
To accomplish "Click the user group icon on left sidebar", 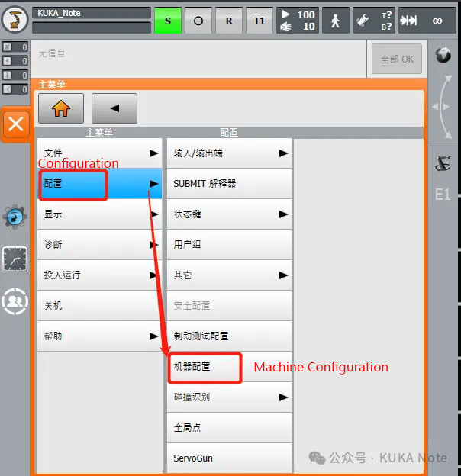I will [x=15, y=302].
